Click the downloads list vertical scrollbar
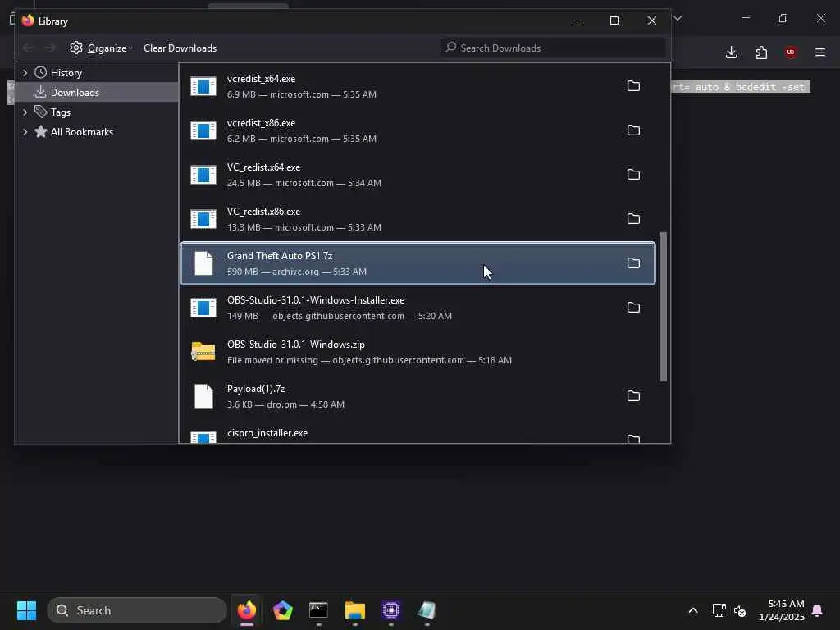840x630 pixels. coord(663,307)
